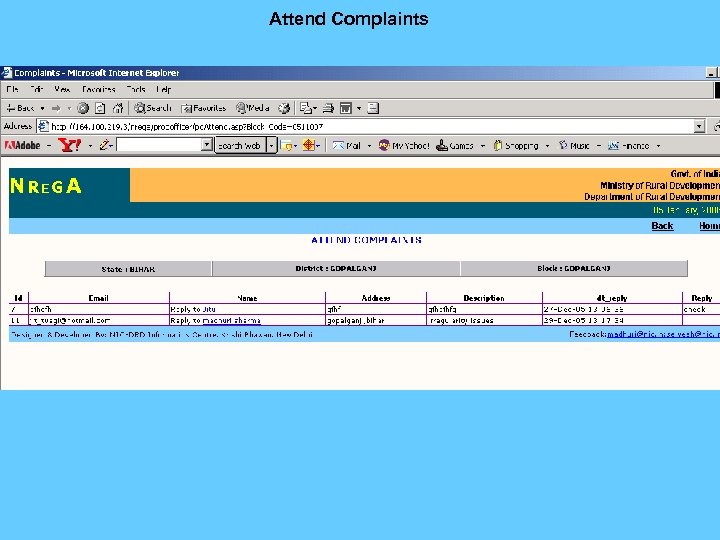Viewport: 720px width, 540px height.
Task: Expand the Yahoo search box dropdown
Action: tap(207, 145)
